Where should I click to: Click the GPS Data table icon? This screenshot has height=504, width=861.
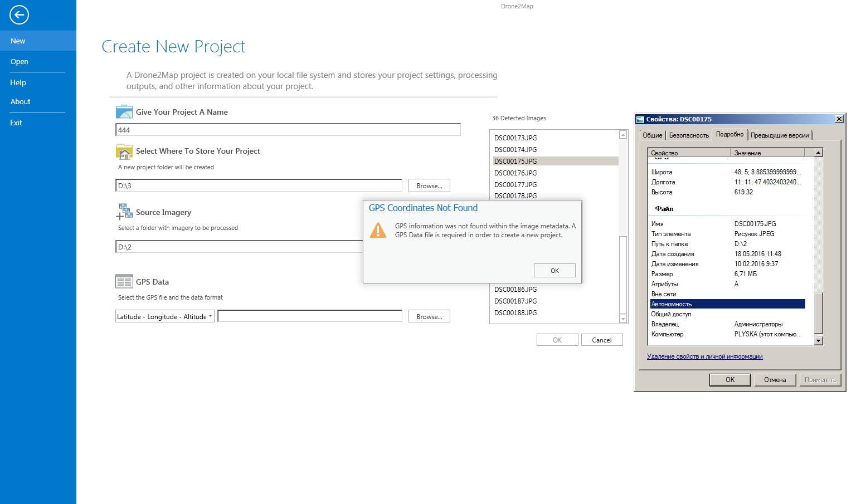coord(124,282)
